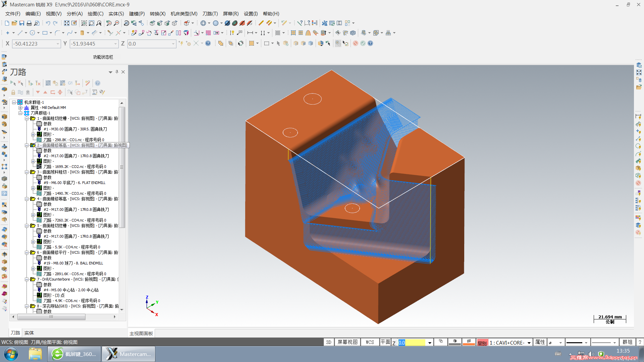The width and height of the screenshot is (644, 362).
Task: Open the 文件(F) menu
Action: pos(13,14)
